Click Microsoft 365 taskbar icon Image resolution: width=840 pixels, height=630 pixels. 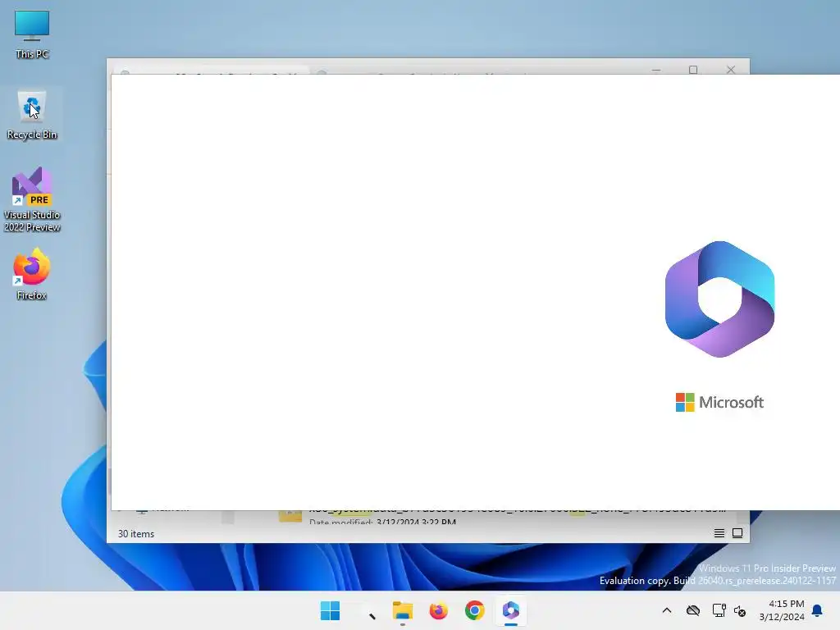click(510, 610)
